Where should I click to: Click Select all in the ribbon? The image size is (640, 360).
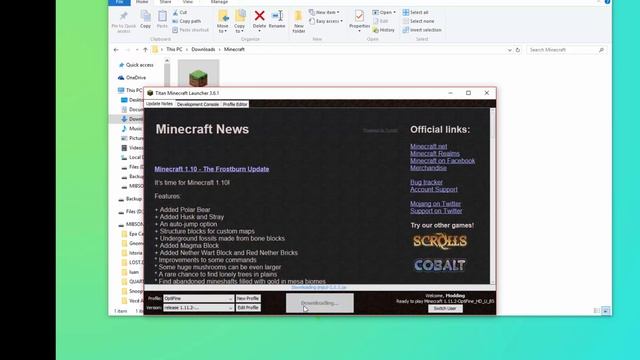tap(416, 13)
